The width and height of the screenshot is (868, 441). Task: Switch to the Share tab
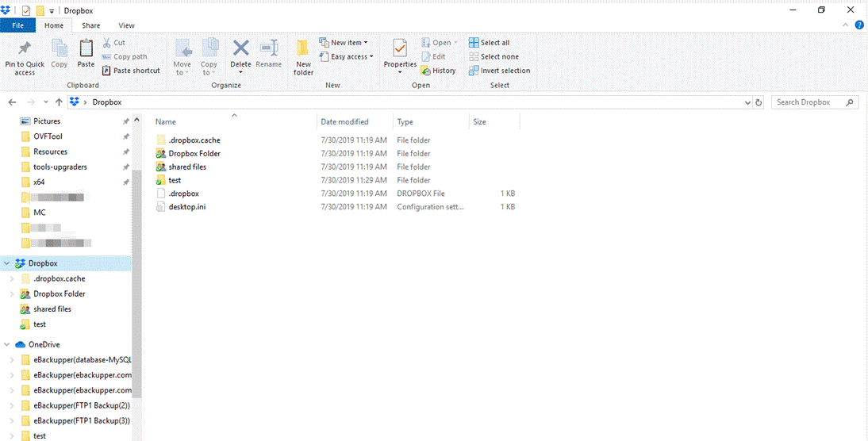pyautogui.click(x=90, y=25)
